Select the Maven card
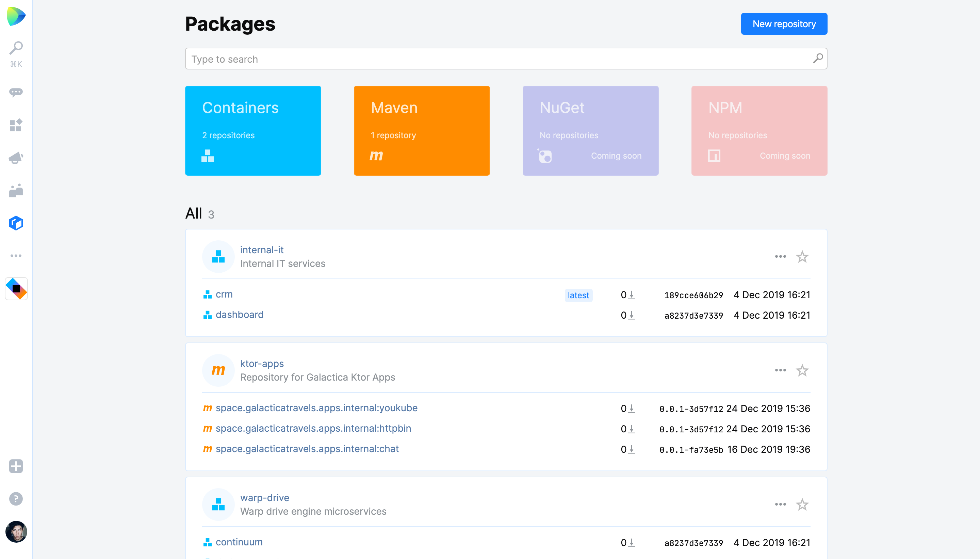Screen dimensions: 980x559 point(422,130)
